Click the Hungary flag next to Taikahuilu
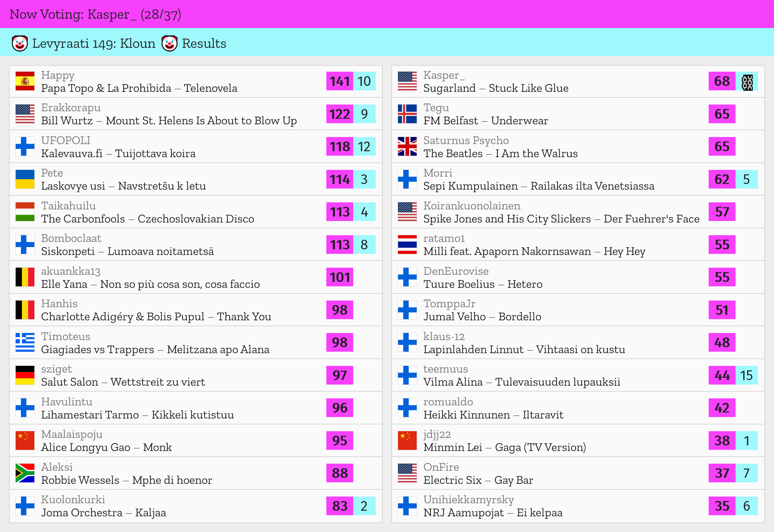This screenshot has width=774, height=532. pyautogui.click(x=25, y=212)
